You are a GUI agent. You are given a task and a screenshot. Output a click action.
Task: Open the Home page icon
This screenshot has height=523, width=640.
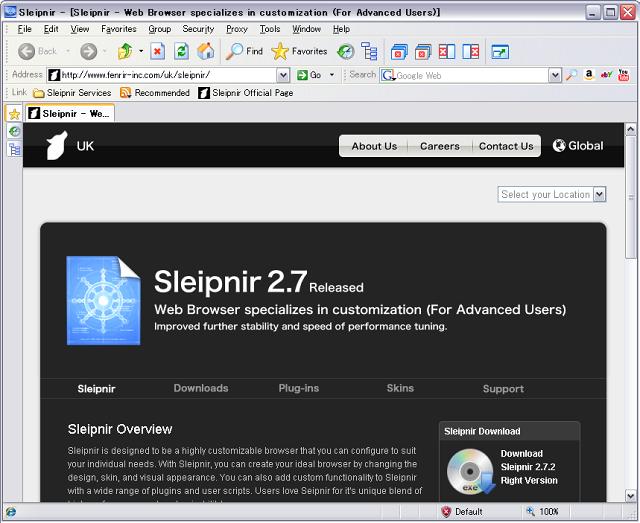coord(205,51)
